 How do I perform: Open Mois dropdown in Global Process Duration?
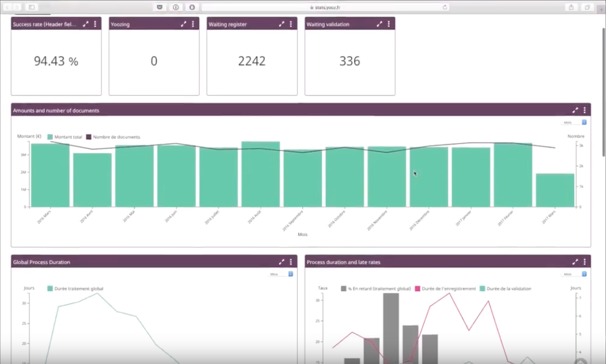(x=280, y=274)
